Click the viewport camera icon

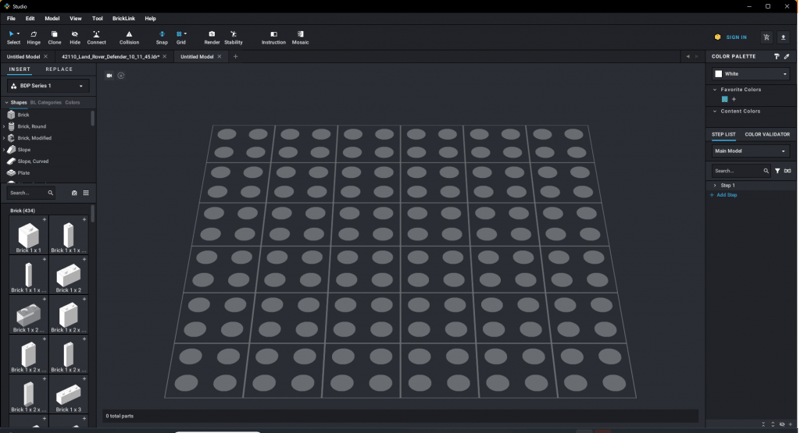[109, 75]
